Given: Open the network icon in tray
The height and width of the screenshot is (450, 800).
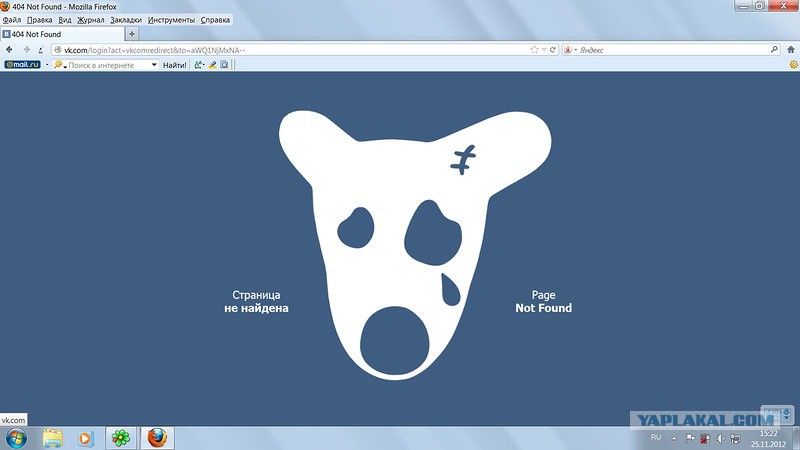Looking at the screenshot, I should [x=735, y=438].
